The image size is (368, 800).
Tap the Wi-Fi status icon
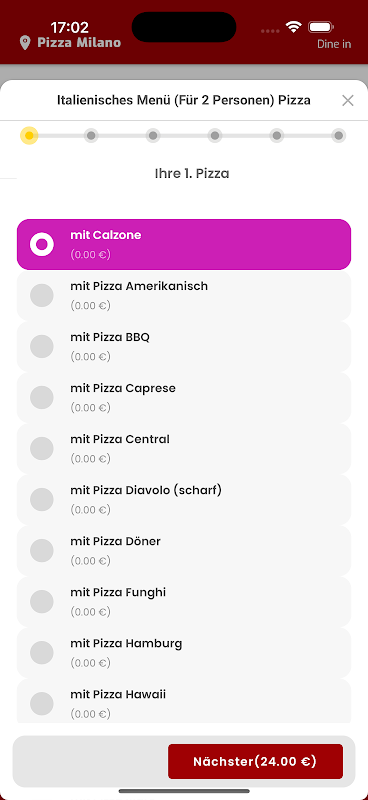coord(293,27)
